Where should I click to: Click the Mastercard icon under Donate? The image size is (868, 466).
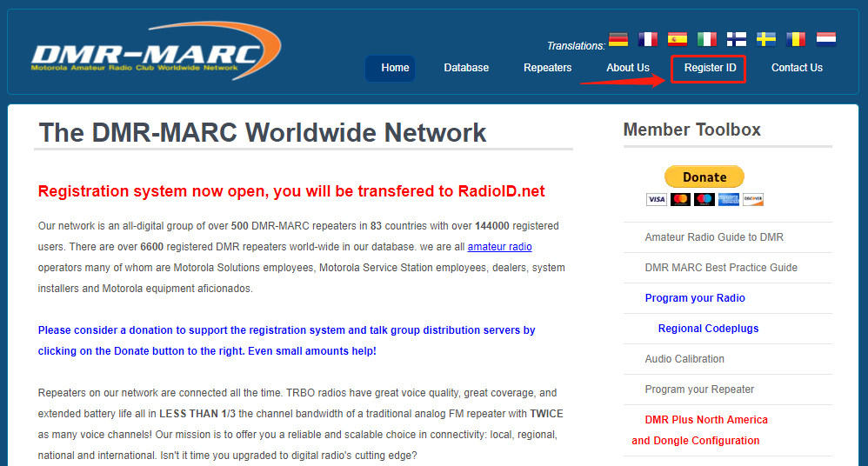(x=680, y=199)
